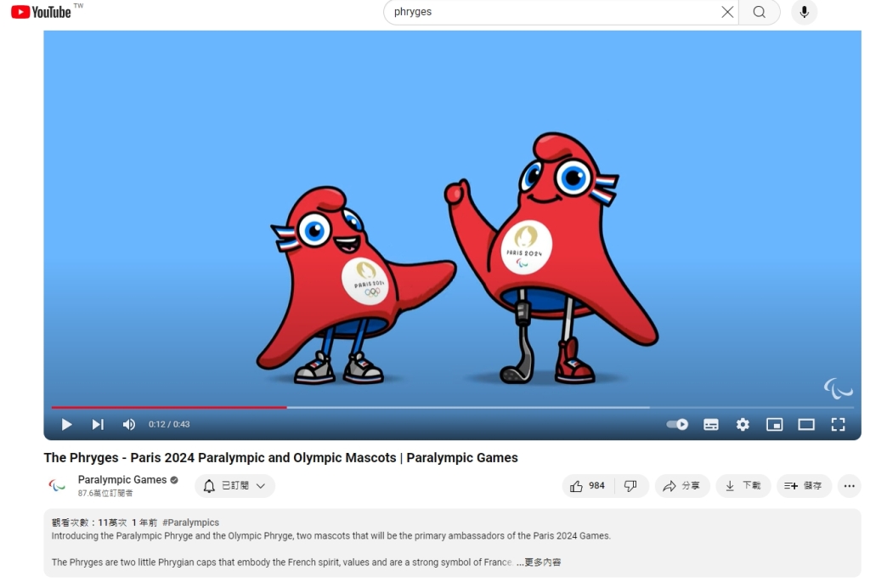This screenshot has height=588, width=870.
Task: Enter fullscreen mode
Action: 838,425
